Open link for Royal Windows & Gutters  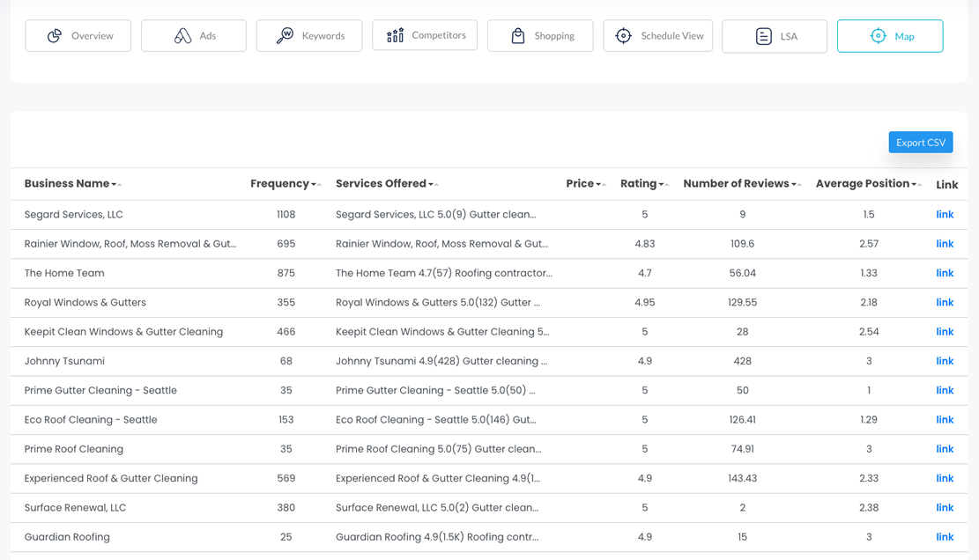(945, 302)
